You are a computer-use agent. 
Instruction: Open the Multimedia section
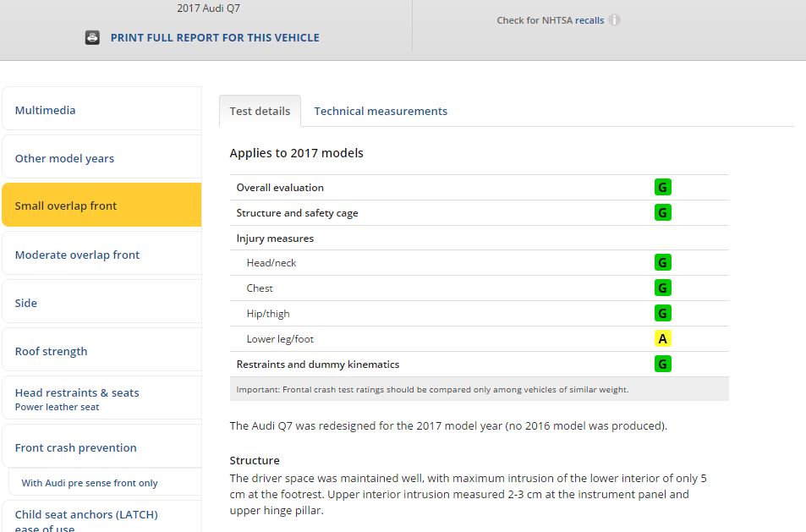point(101,108)
